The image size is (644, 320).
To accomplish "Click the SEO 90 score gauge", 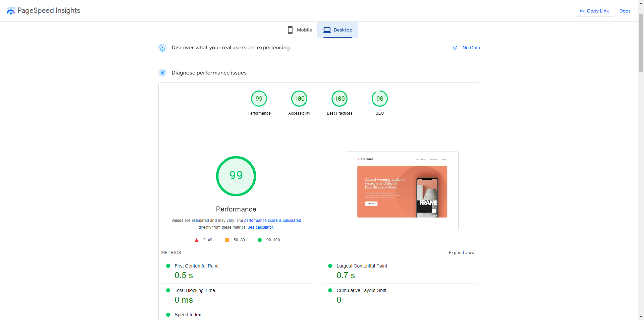I will tap(380, 99).
